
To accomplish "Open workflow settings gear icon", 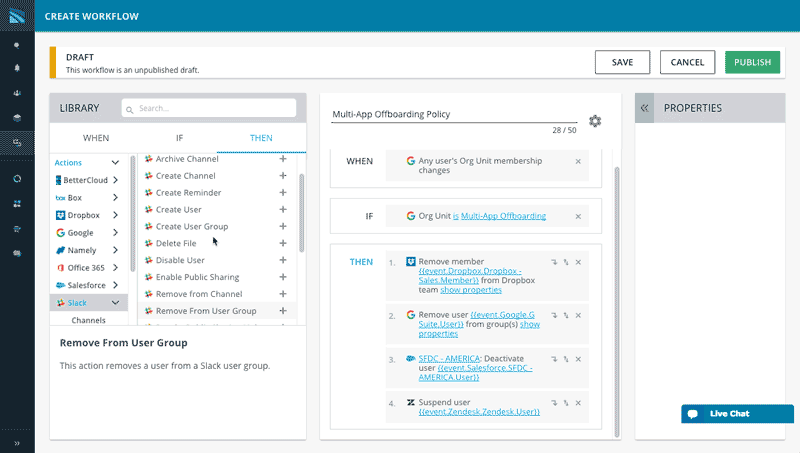I will click(595, 121).
